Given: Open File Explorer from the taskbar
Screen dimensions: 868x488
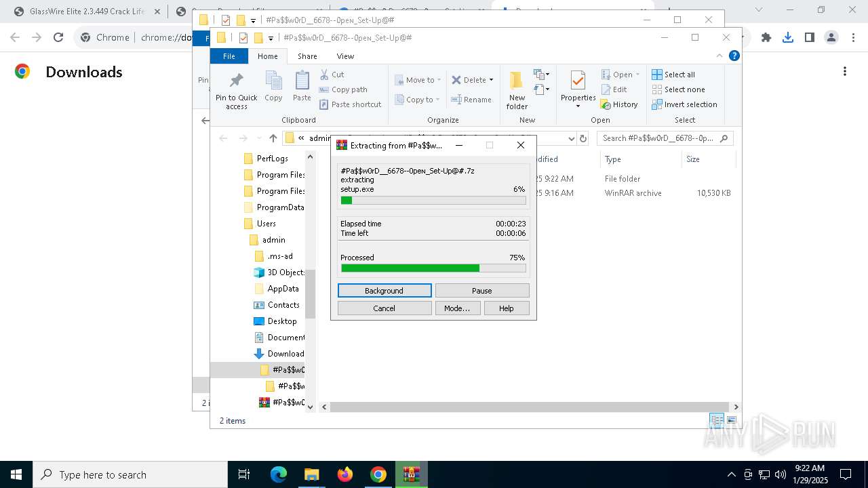Looking at the screenshot, I should pos(311,474).
